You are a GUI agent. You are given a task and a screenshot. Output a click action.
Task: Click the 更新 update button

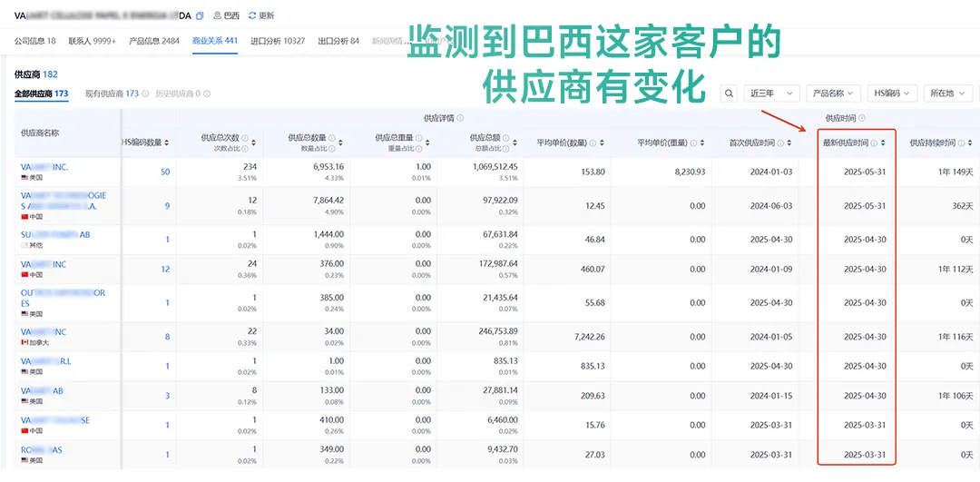click(x=261, y=15)
